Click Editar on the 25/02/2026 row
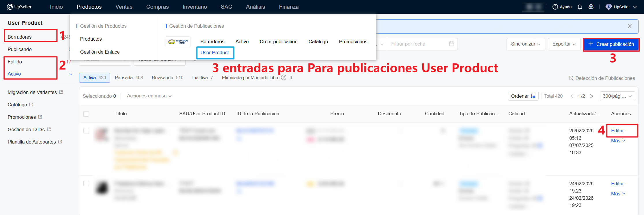Screen dimensions: 644x215 (617, 131)
